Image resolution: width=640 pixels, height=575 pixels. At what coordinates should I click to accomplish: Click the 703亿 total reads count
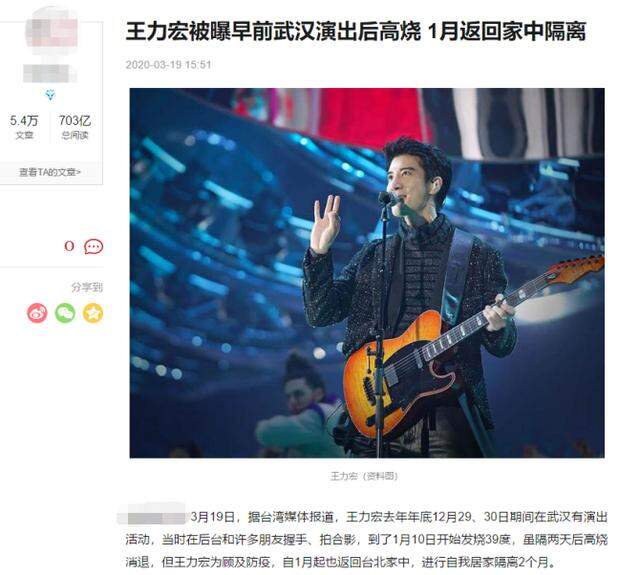75,121
